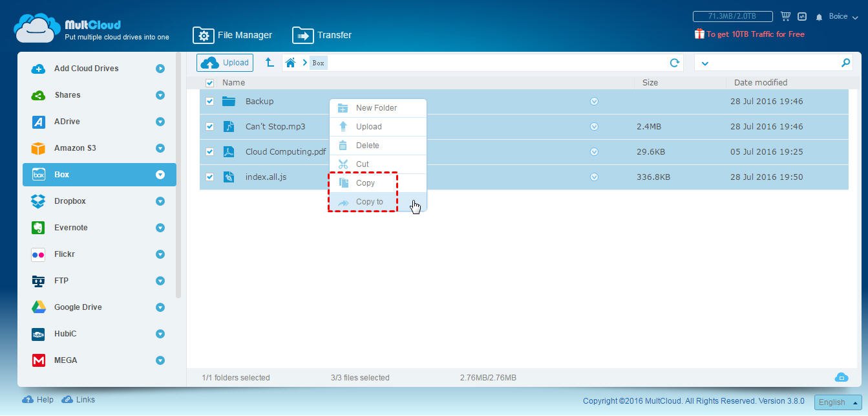Image resolution: width=868 pixels, height=416 pixels.
Task: Open the Boice account menu
Action: click(x=843, y=16)
